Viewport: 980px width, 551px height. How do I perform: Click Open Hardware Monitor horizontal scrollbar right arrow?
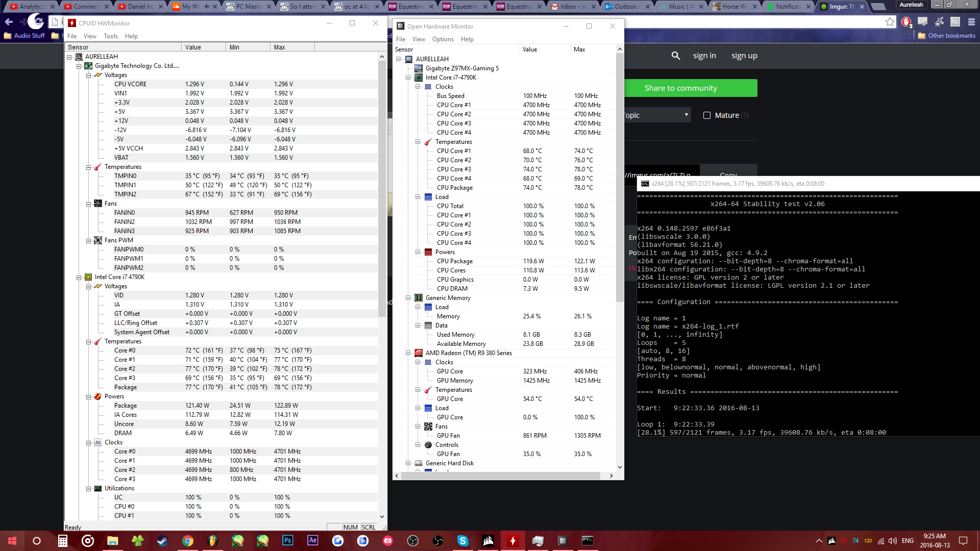point(611,475)
